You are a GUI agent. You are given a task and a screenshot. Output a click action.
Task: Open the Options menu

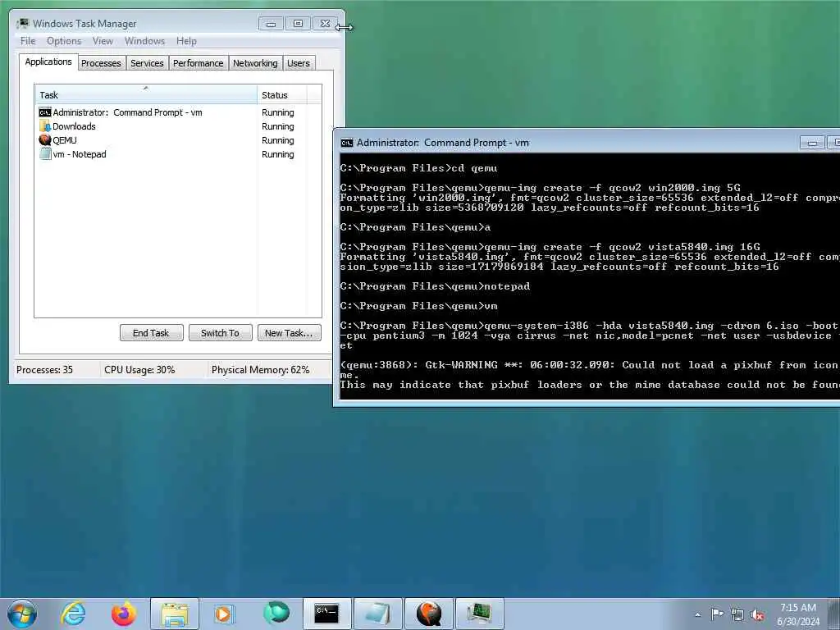[64, 41]
